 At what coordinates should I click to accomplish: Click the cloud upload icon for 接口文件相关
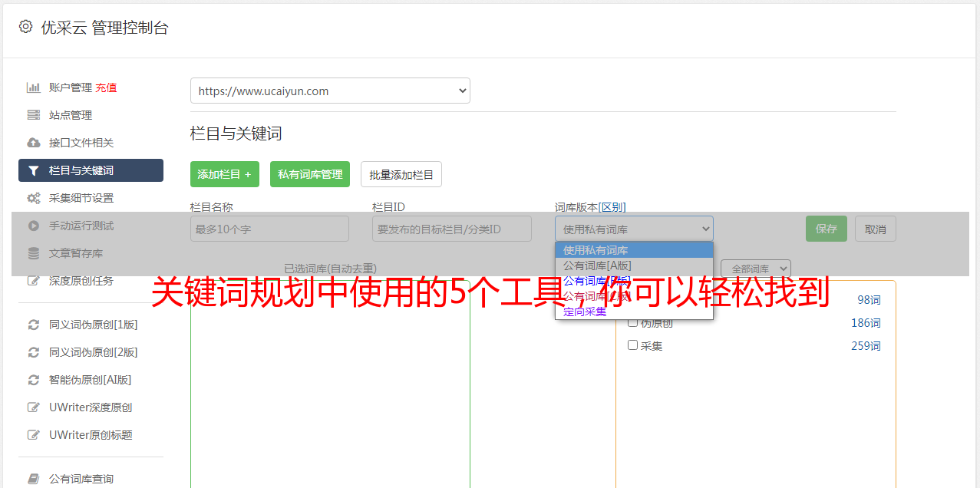[34, 143]
